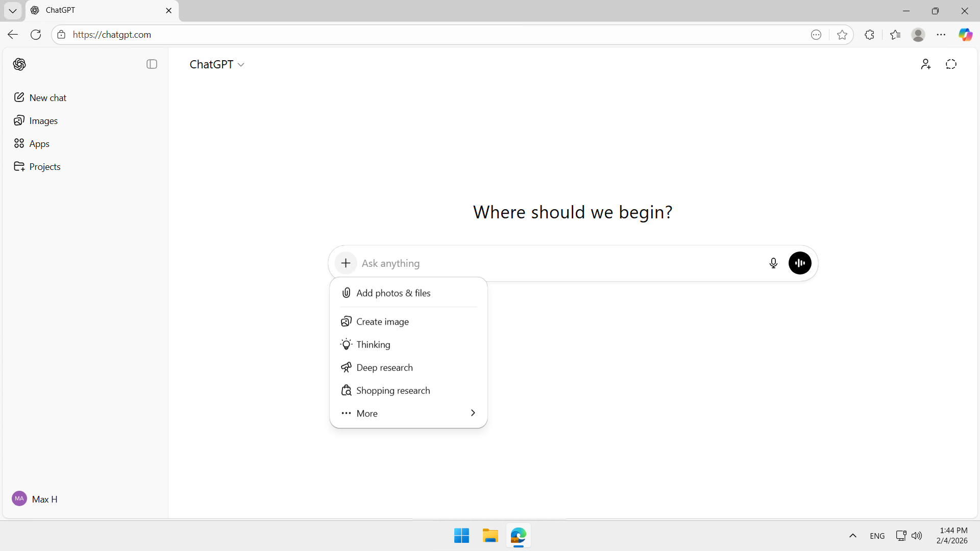Select Create image from the menu
Image resolution: width=980 pixels, height=551 pixels.
(382, 321)
